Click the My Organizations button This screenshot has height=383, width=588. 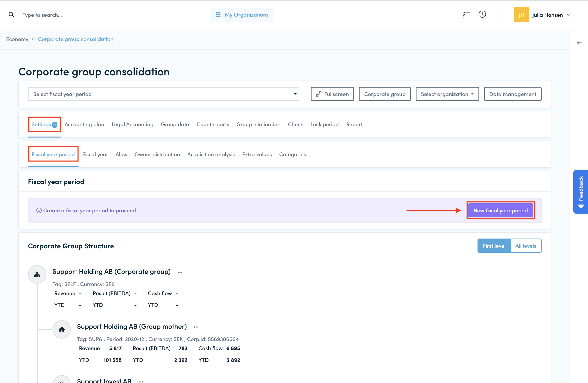pyautogui.click(x=242, y=15)
